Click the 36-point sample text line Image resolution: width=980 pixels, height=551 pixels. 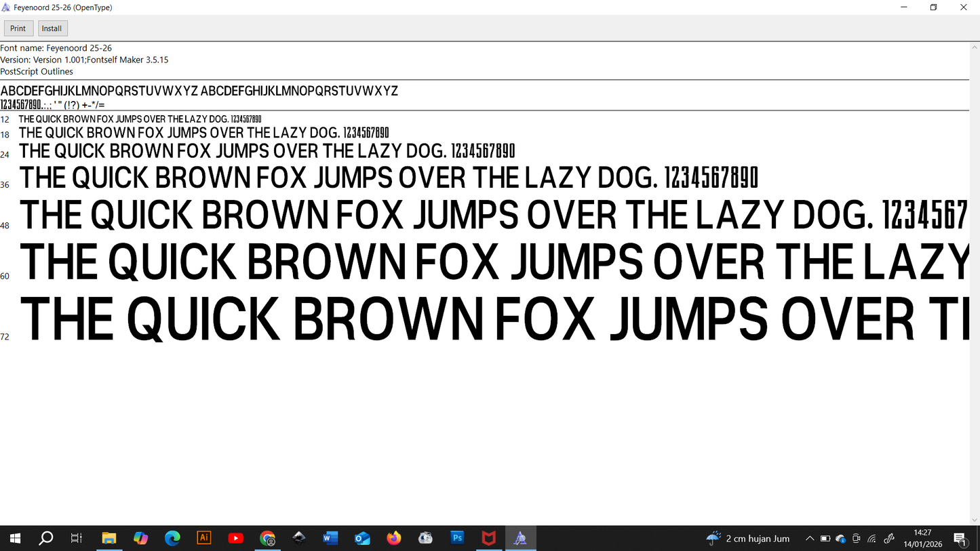coord(389,178)
